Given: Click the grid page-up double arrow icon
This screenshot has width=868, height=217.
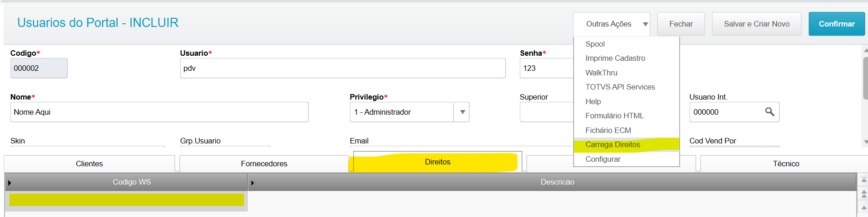Looking at the screenshot, I should coord(863,195).
